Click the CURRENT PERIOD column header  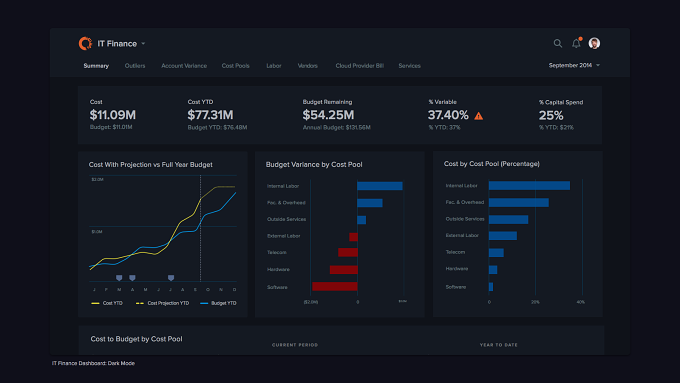pos(295,345)
